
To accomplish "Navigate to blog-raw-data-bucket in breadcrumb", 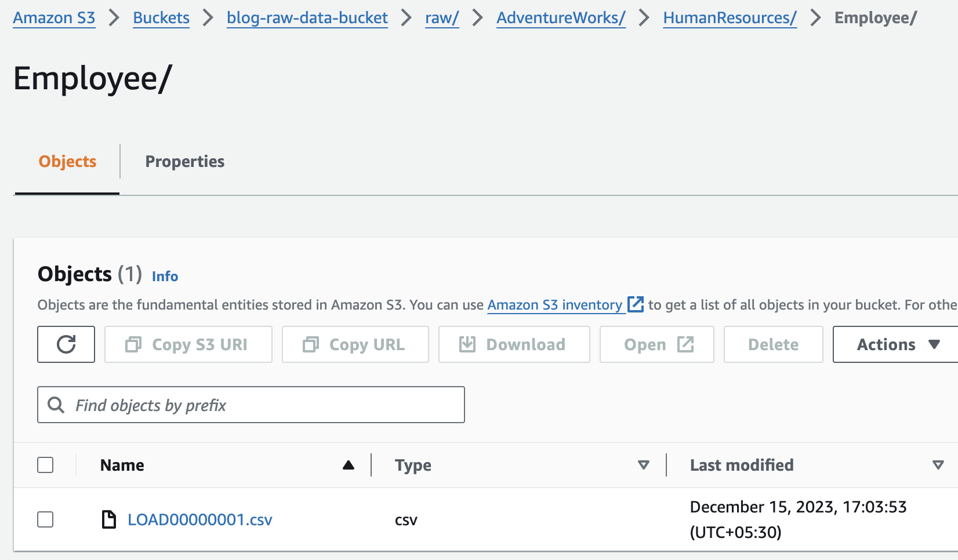I will [307, 18].
